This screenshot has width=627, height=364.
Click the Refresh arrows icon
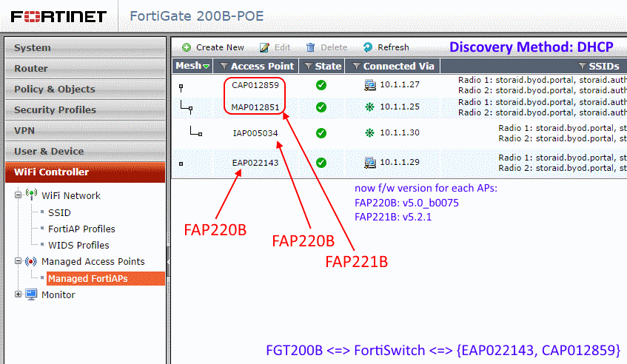367,47
